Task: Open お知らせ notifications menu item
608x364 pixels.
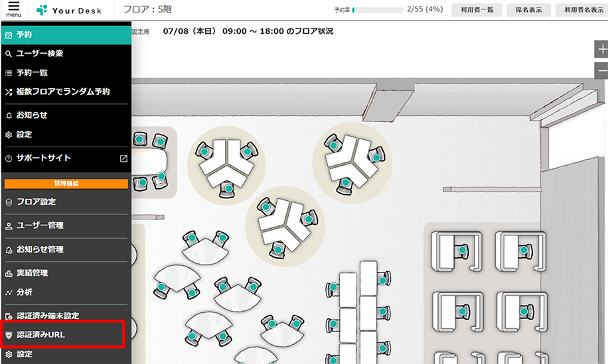Action: point(66,115)
